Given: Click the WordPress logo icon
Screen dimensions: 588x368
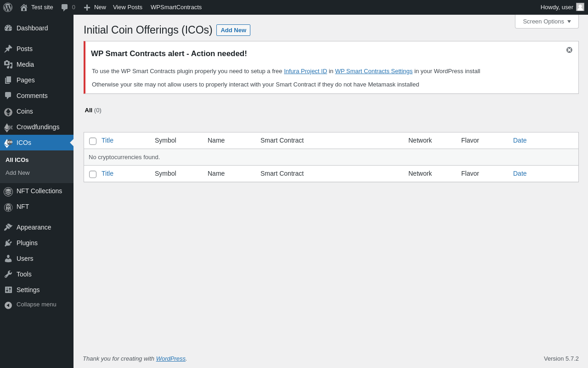Looking at the screenshot, I should pyautogui.click(x=8, y=7).
